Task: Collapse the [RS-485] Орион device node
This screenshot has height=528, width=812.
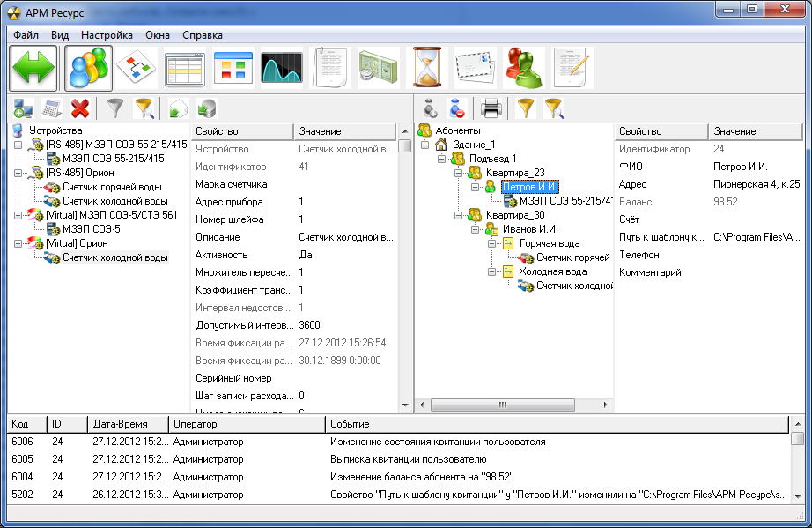Action: click(x=18, y=173)
